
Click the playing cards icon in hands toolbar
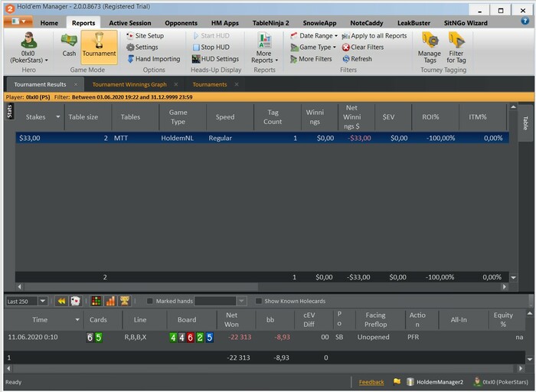coord(76,301)
